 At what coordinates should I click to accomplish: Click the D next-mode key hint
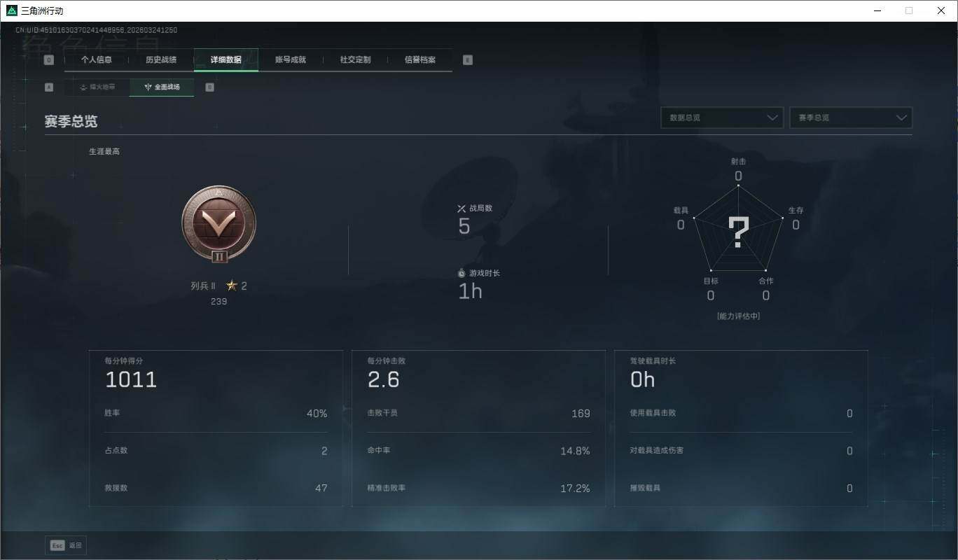[x=209, y=87]
